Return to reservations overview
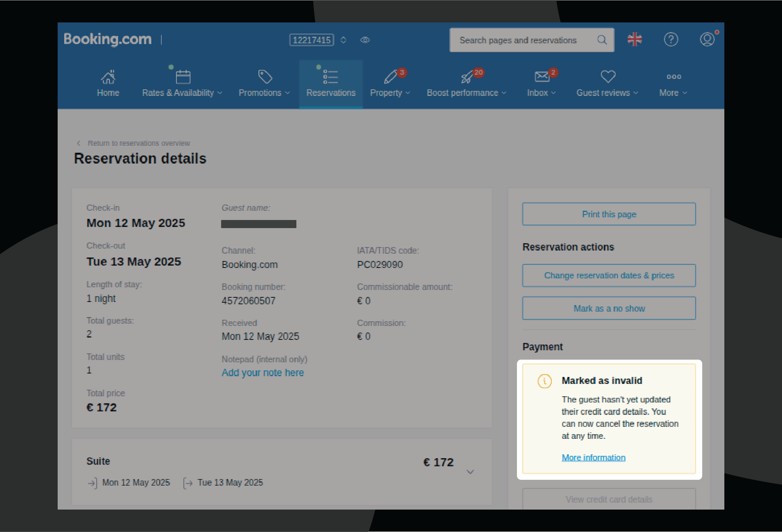782x532 pixels. (x=139, y=143)
